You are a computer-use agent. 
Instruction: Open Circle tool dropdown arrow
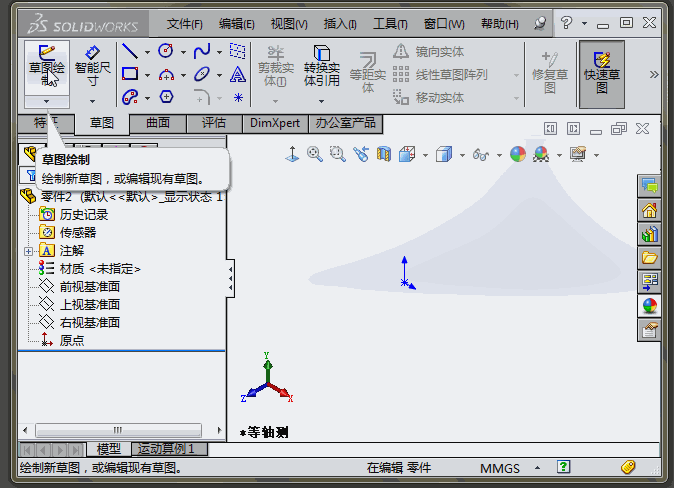pyautogui.click(x=184, y=52)
